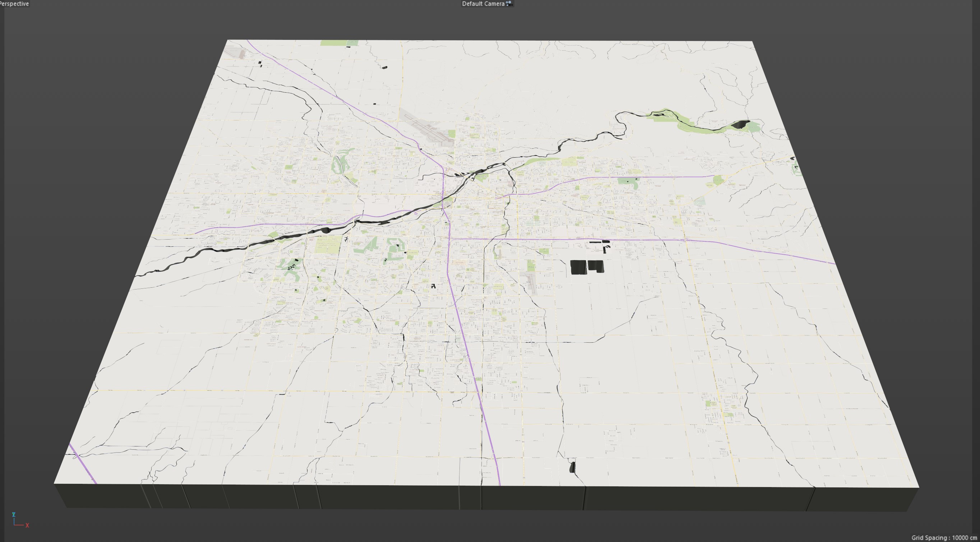980x542 pixels.
Task: Click the smaller right black rectangular pond
Action: point(595,266)
